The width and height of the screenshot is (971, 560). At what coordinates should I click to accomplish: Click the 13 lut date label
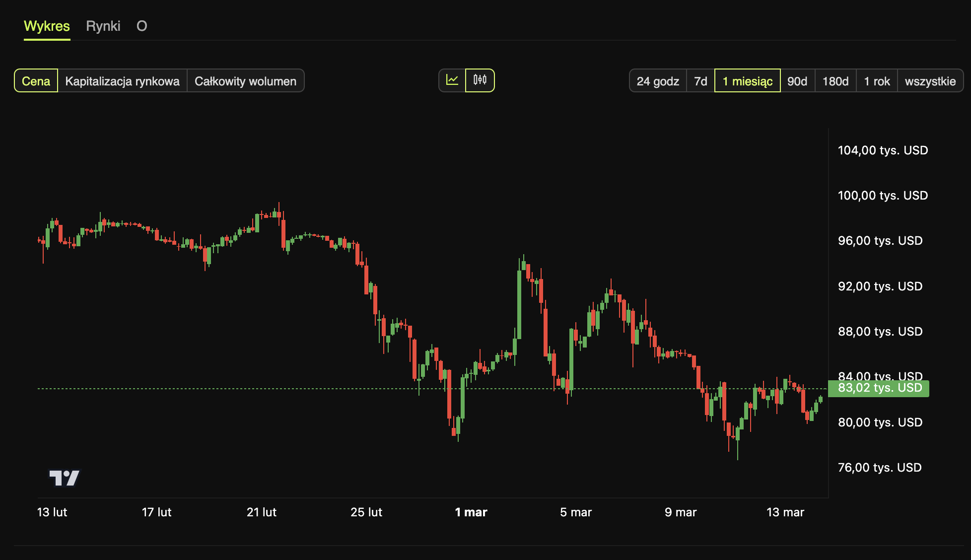[x=52, y=512]
